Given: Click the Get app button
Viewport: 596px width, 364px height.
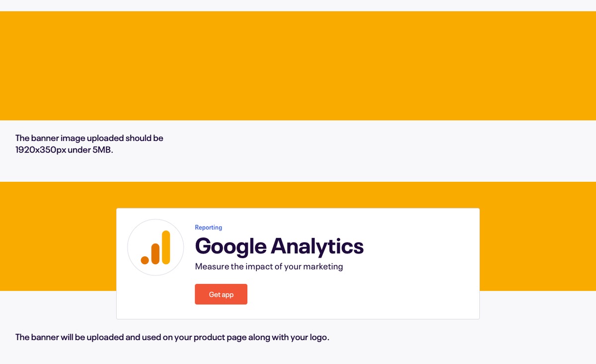Looking at the screenshot, I should click(221, 294).
